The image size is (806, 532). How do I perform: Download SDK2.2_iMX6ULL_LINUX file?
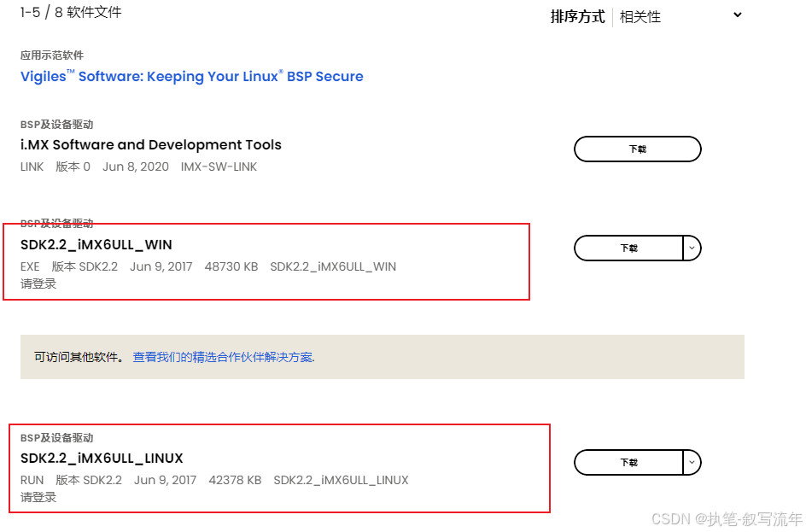[x=628, y=463]
